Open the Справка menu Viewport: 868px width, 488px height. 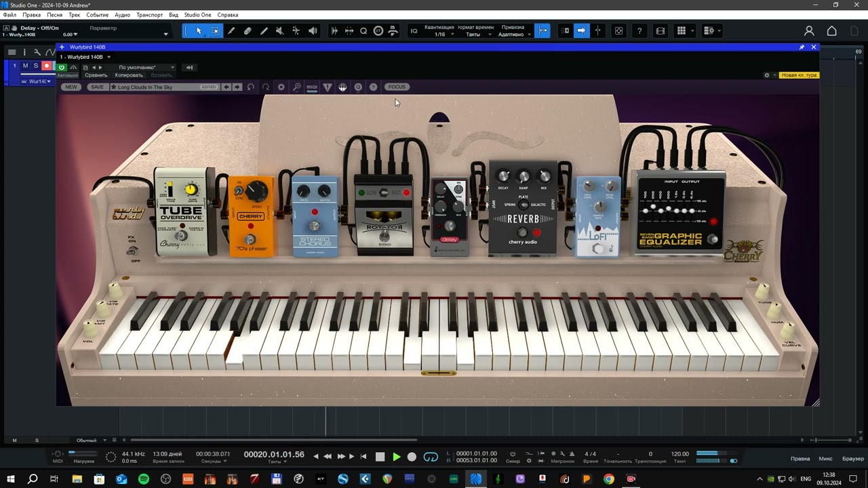click(228, 15)
